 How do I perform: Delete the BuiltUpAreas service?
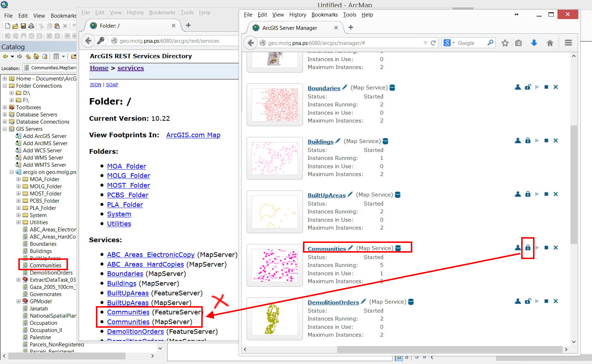[556, 194]
